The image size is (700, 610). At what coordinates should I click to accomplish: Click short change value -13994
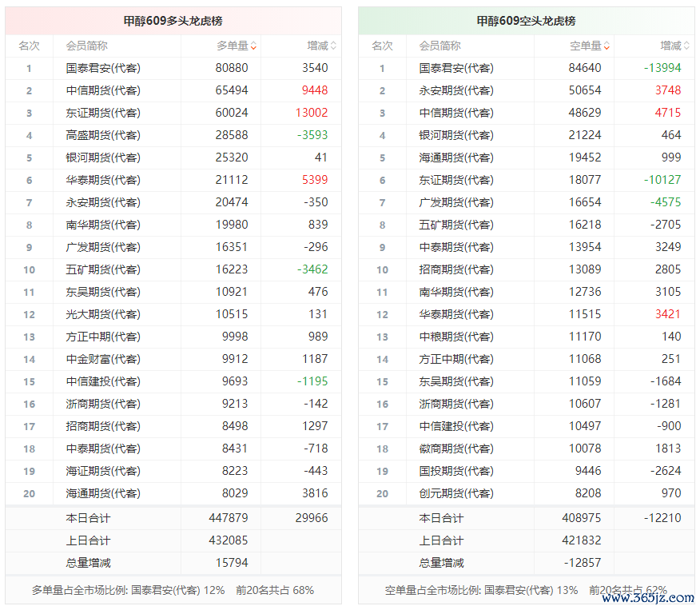point(662,68)
